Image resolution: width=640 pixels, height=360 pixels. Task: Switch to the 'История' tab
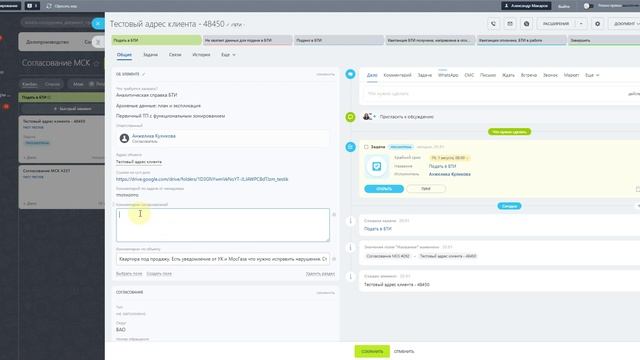tap(201, 55)
